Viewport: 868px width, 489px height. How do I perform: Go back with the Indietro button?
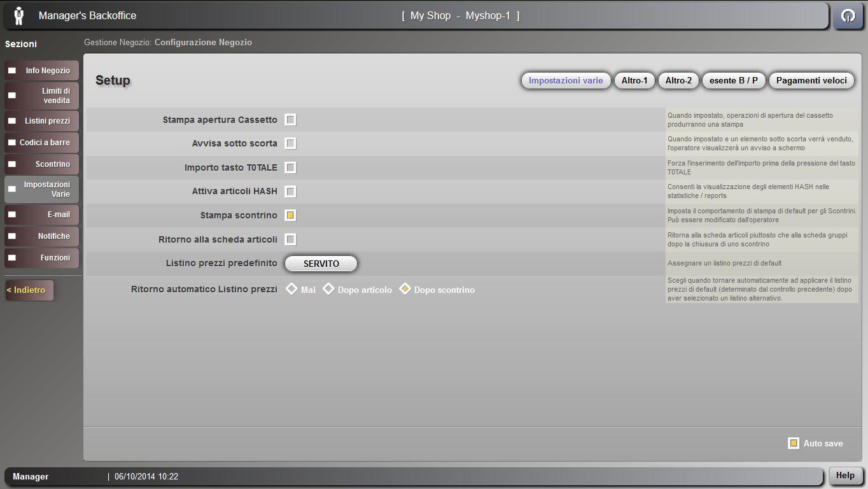(x=29, y=290)
